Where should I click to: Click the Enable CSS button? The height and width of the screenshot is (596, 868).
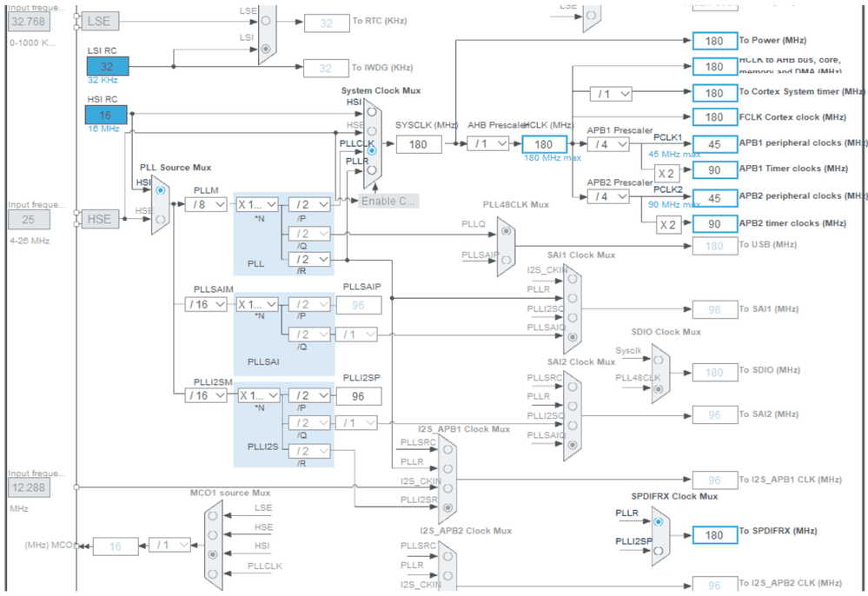[388, 201]
